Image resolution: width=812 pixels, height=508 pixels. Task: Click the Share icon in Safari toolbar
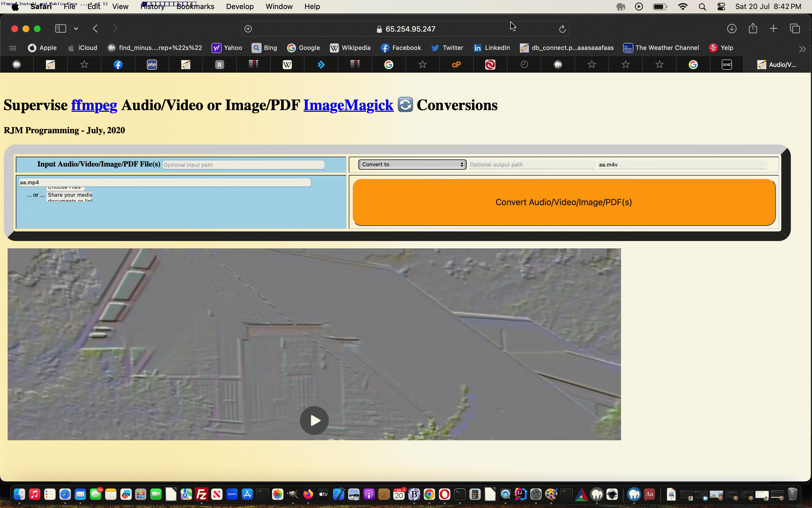[x=753, y=28]
